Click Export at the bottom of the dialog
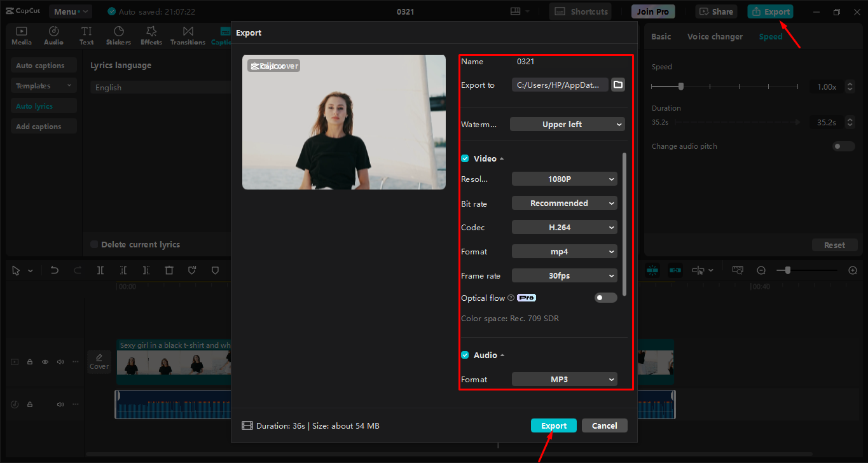This screenshot has width=868, height=463. tap(553, 425)
